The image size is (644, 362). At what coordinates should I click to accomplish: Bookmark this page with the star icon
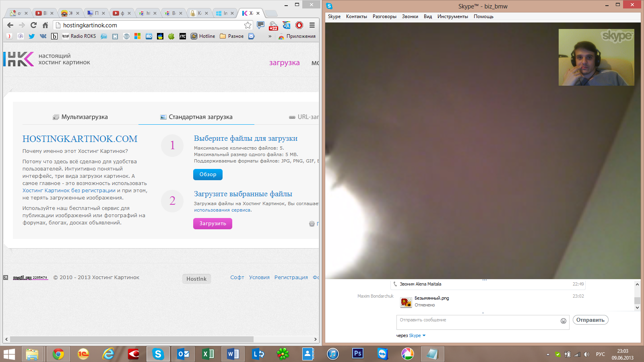click(248, 25)
